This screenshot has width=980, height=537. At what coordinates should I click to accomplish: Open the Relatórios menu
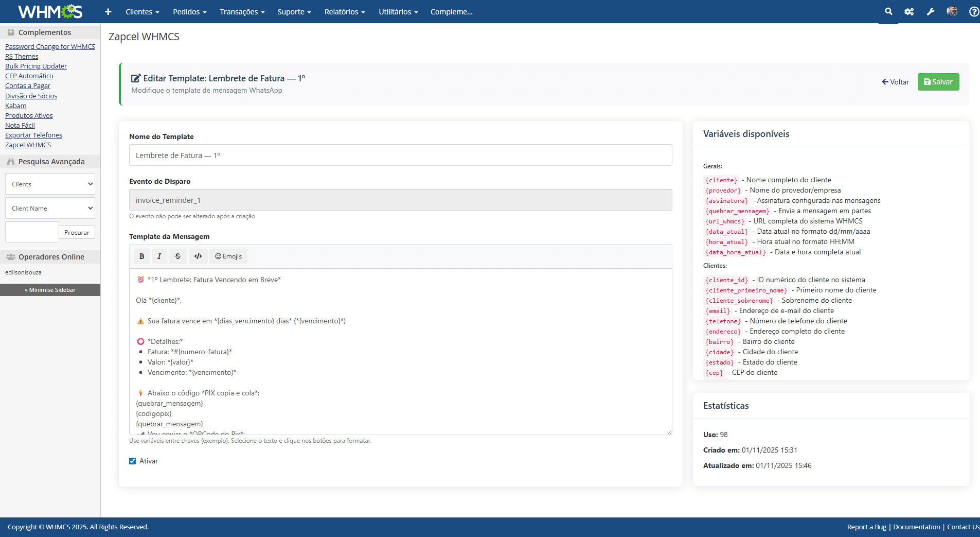(x=344, y=11)
